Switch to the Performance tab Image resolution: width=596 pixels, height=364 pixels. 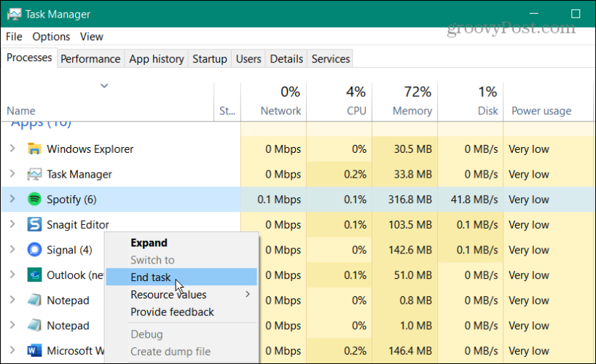click(x=90, y=59)
